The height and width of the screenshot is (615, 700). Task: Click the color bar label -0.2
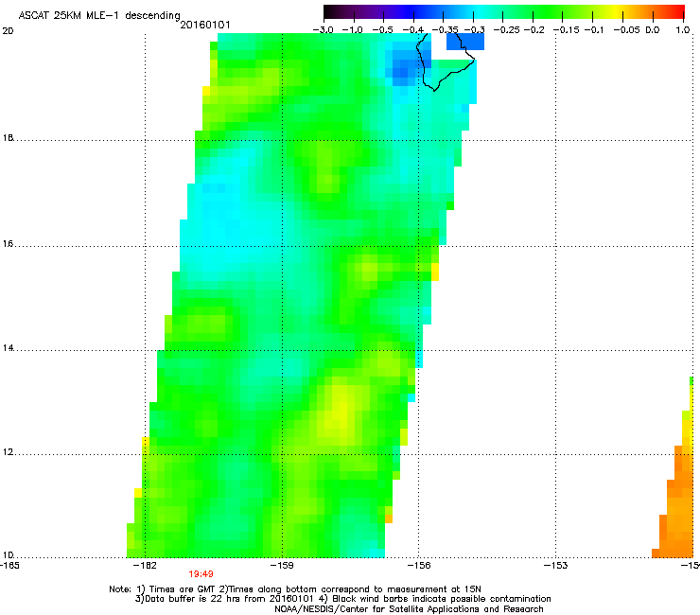click(x=534, y=30)
